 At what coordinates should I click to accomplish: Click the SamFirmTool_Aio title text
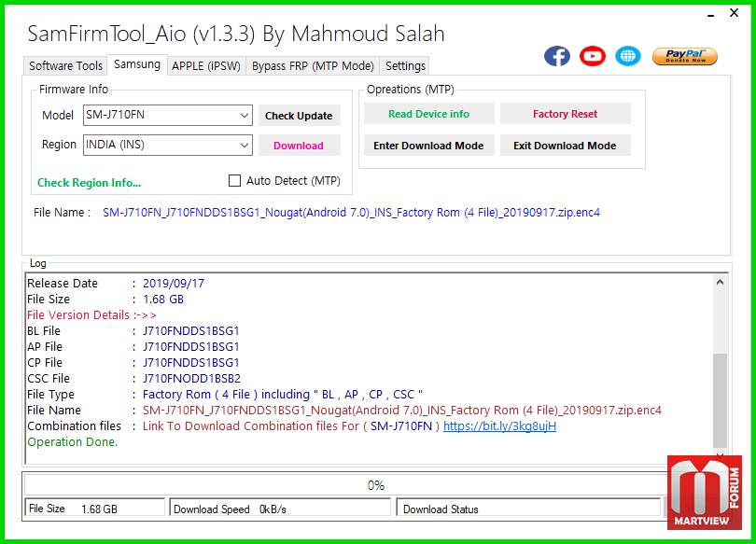pos(236,34)
